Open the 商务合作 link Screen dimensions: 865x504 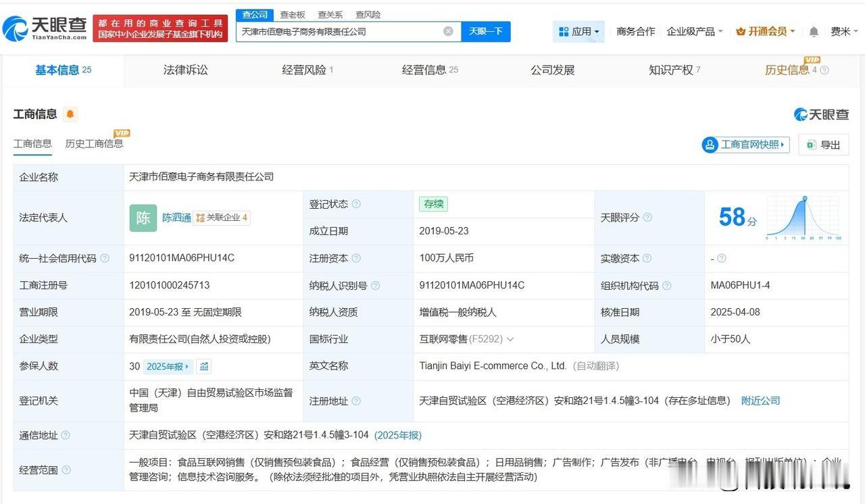coord(636,32)
